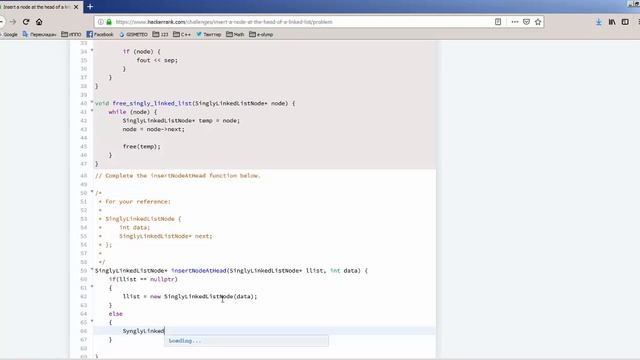Open the Facebook bookmark
640x360 pixels.
pyautogui.click(x=100, y=35)
